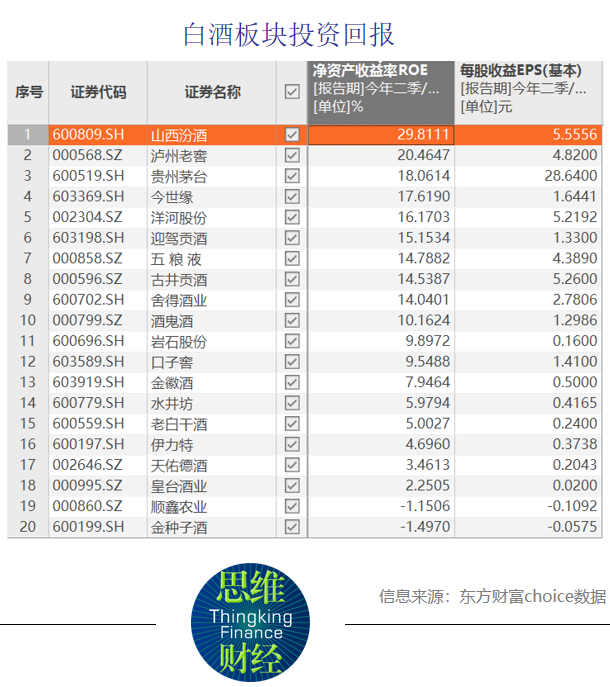This screenshot has height=687, width=610.
Task: Click the 证券代码 column header
Action: [98, 92]
